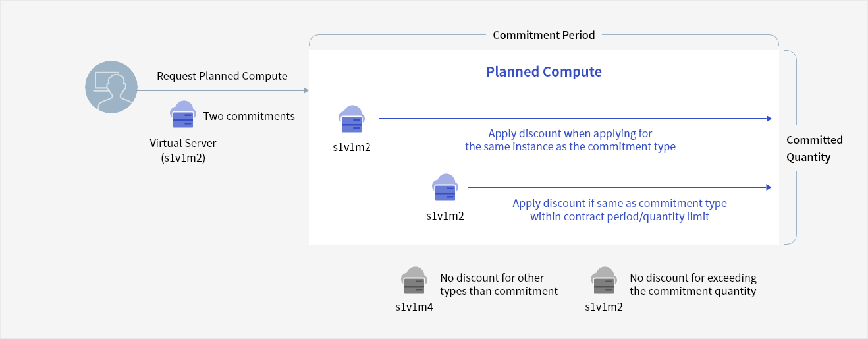Click the server icon beside "Two commitments"
This screenshot has height=339, width=868.
pyautogui.click(x=182, y=115)
